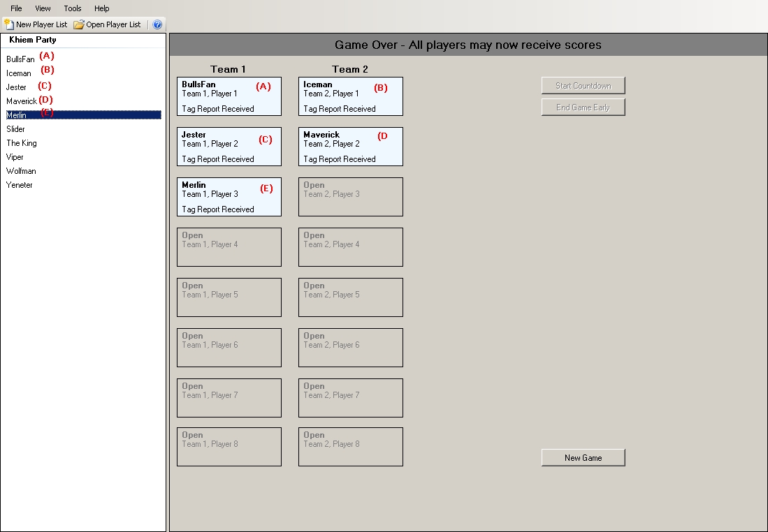768x532 pixels.
Task: Click the Start Countdown button
Action: [x=583, y=86]
